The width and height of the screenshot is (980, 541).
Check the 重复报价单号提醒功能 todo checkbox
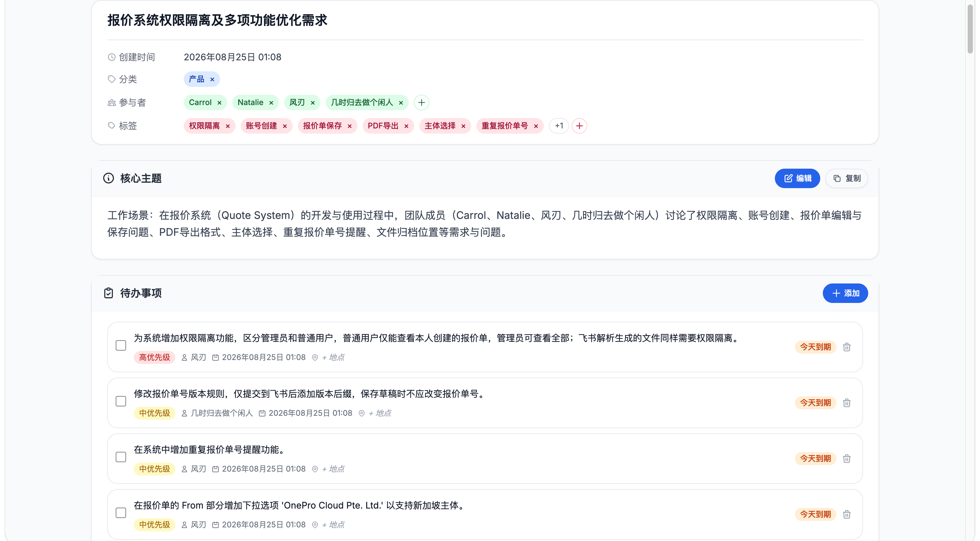coord(121,457)
